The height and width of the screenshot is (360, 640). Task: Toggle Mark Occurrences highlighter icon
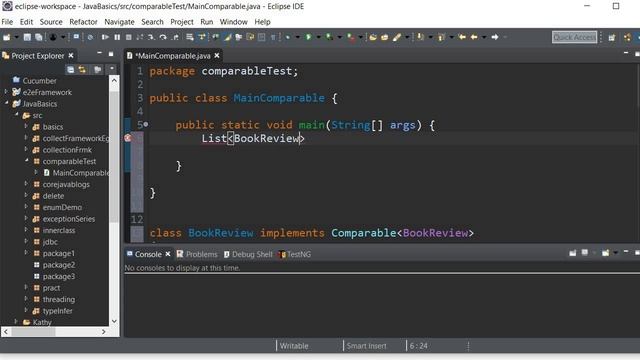(x=228, y=37)
